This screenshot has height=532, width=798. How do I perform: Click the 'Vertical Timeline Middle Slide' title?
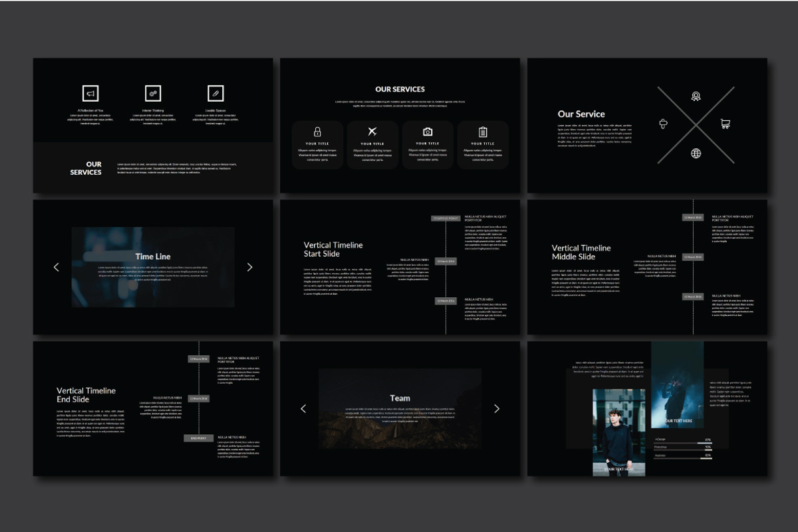581,252
